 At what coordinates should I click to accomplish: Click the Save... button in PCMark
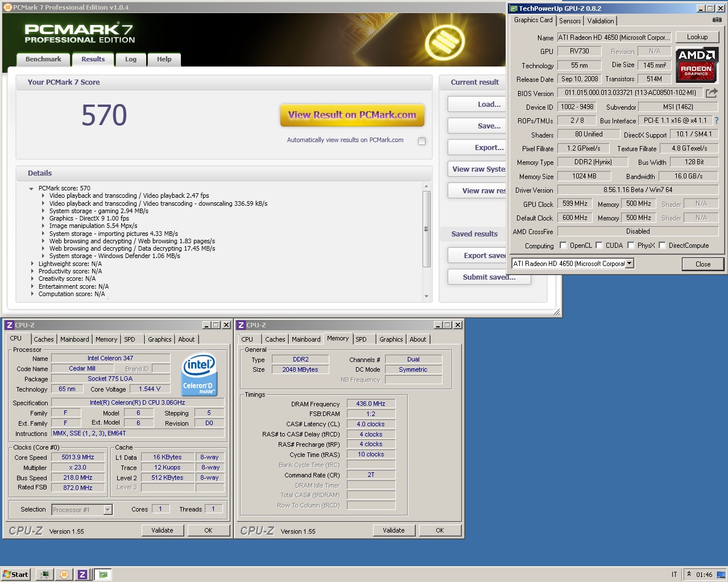(x=477, y=126)
